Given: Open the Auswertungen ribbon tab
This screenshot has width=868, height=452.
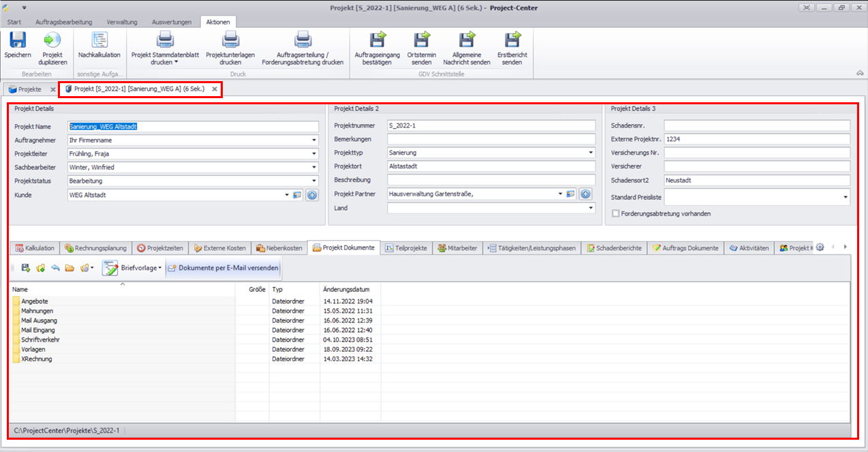Looking at the screenshot, I should (x=172, y=22).
